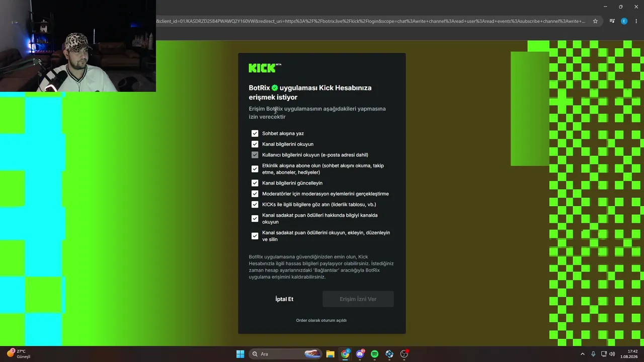Click the microphone icon in the system tray

(593, 354)
